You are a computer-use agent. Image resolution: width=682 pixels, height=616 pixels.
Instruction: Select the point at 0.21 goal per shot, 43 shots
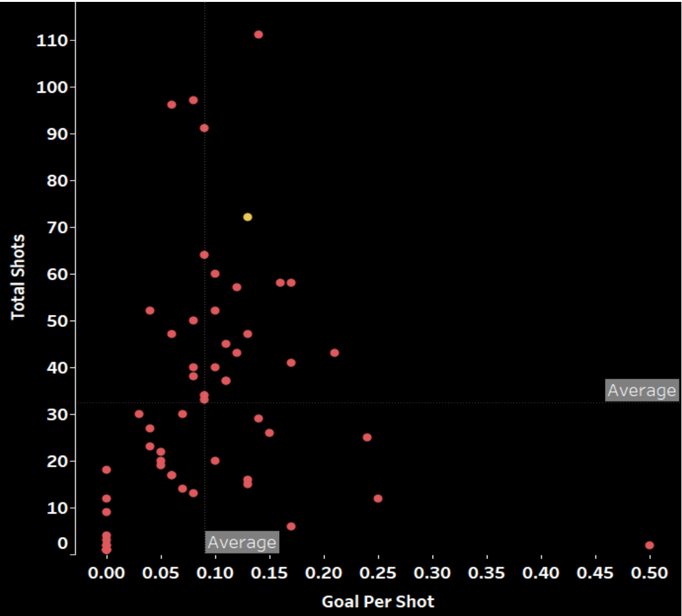(x=335, y=353)
